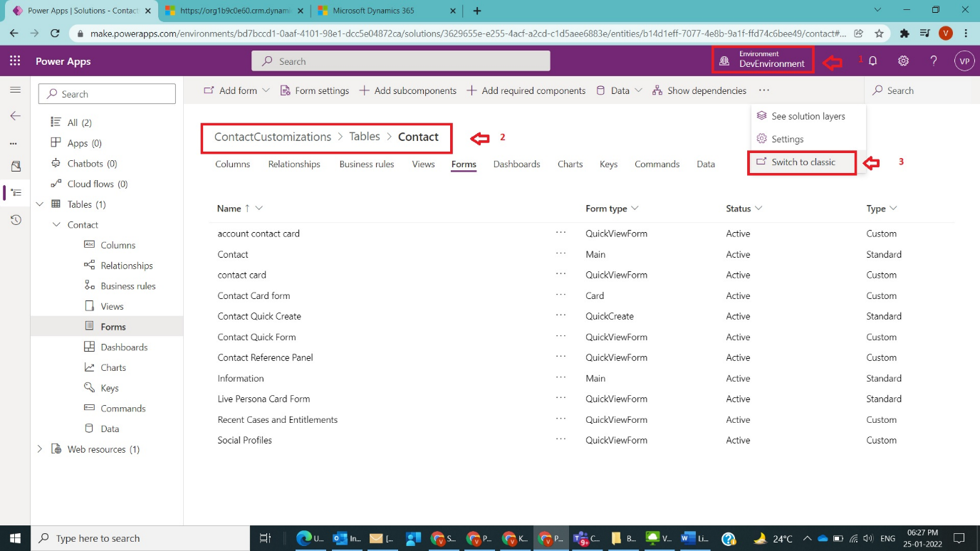Viewport: 980px width, 551px height.
Task: Click the back arrow in the left sidebar
Action: pyautogui.click(x=15, y=115)
